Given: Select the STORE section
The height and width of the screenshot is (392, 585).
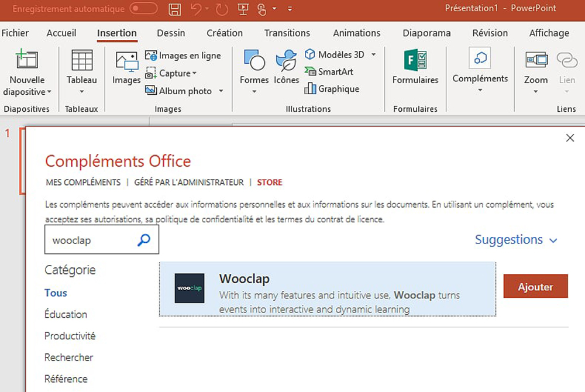Looking at the screenshot, I should click(x=270, y=183).
